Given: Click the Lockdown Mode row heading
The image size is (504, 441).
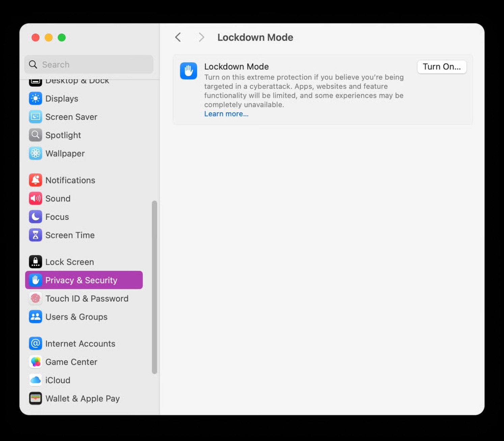Looking at the screenshot, I should click(x=236, y=67).
